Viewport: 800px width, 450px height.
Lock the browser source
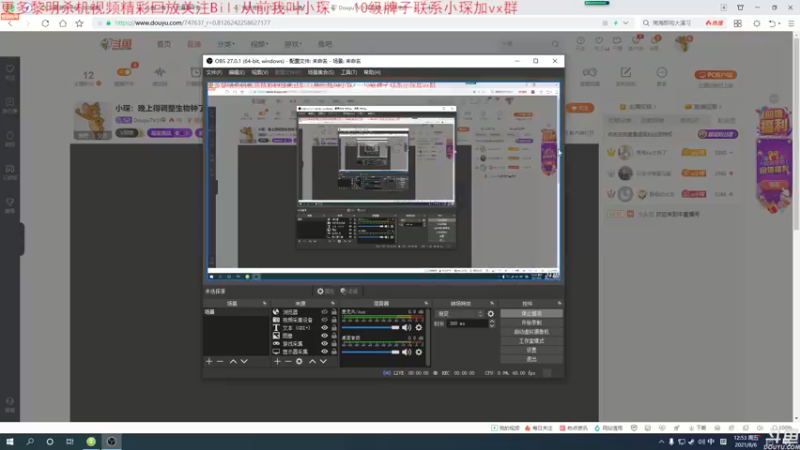334,312
